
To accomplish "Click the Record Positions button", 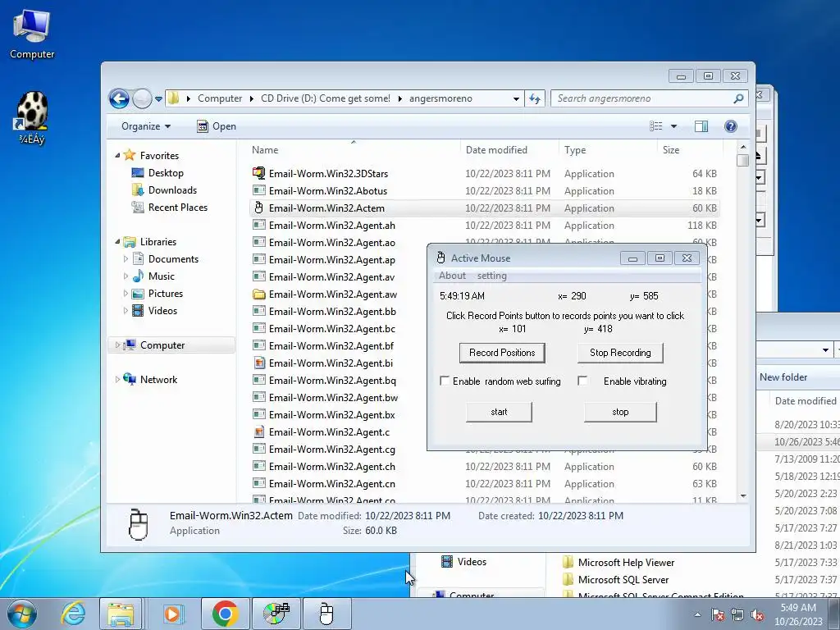I will coord(502,353).
